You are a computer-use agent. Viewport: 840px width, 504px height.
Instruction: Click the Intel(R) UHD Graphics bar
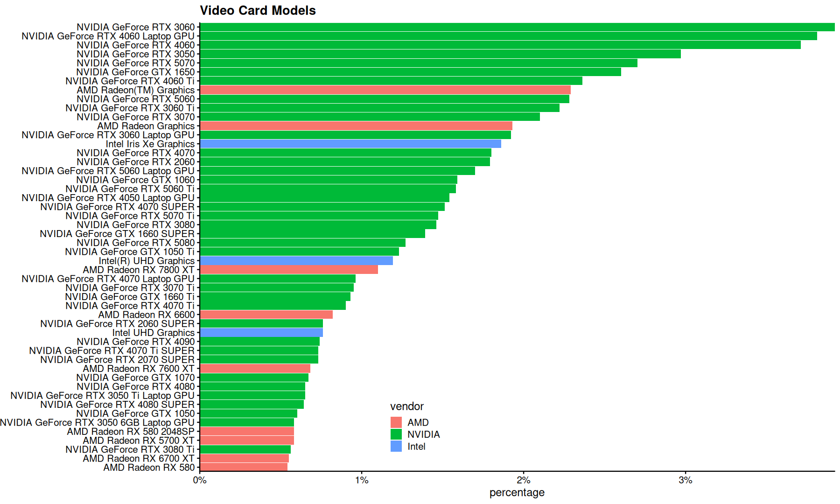pos(296,261)
